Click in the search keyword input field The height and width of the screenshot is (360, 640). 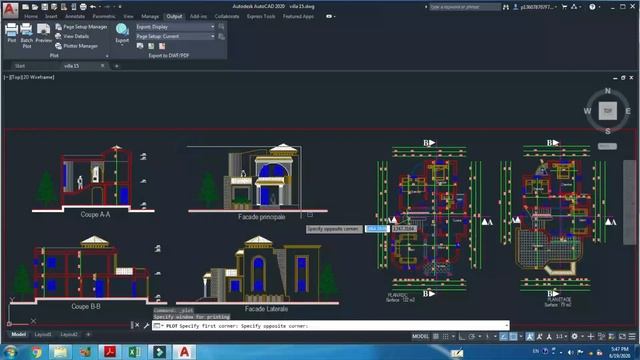(464, 7)
